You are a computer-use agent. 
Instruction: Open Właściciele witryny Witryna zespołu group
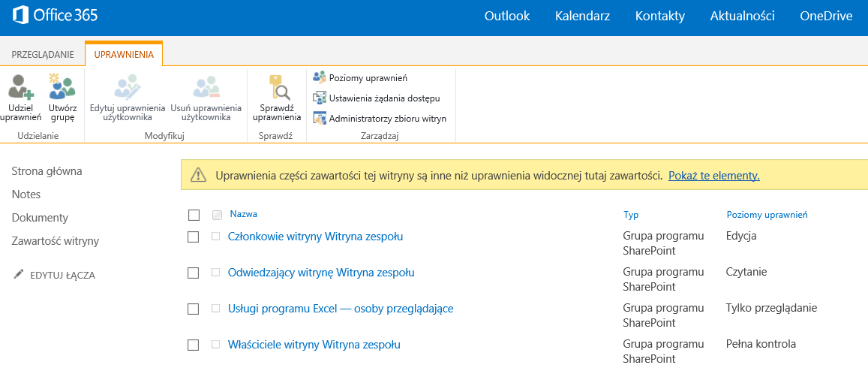[x=314, y=345]
